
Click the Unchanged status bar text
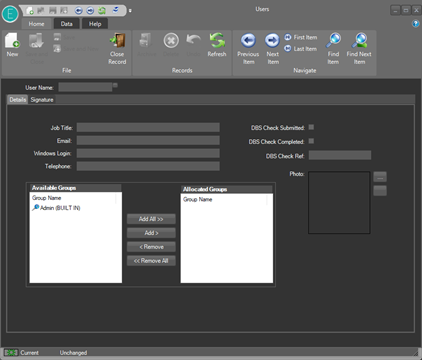point(73,353)
